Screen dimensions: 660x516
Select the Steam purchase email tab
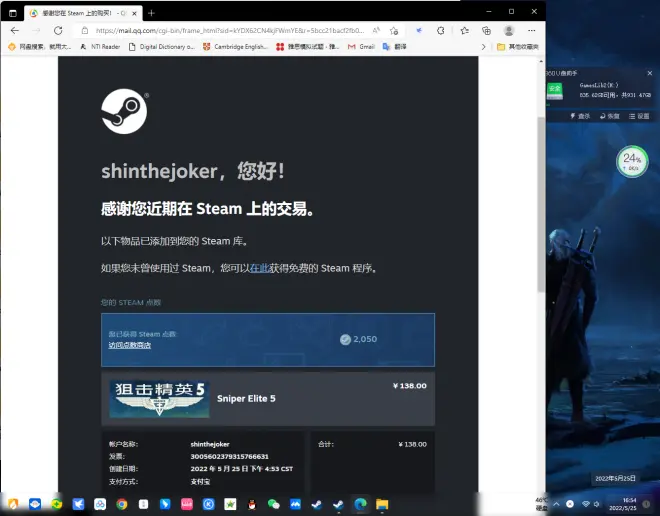click(83, 13)
